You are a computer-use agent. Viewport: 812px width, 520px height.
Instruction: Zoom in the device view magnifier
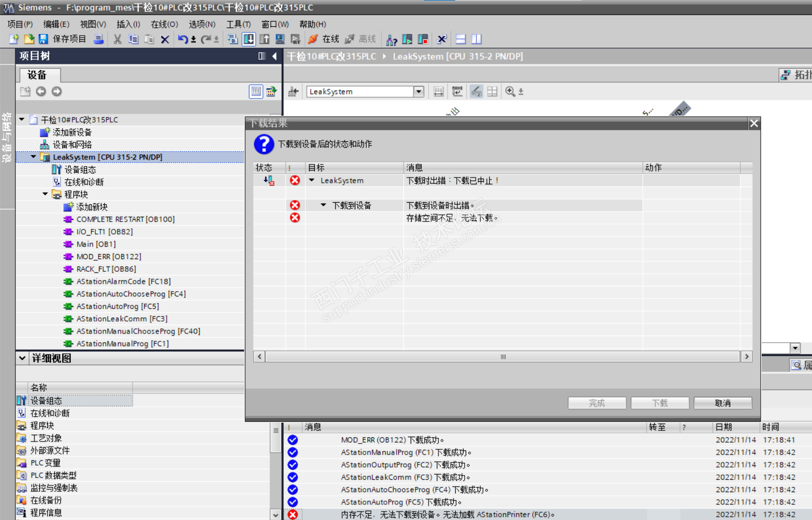pos(510,92)
